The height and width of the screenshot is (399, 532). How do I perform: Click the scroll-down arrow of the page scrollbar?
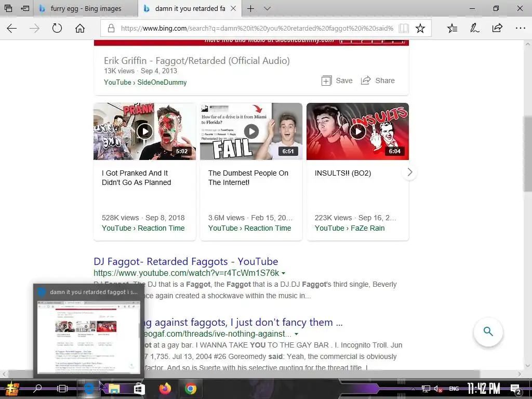[x=528, y=366]
